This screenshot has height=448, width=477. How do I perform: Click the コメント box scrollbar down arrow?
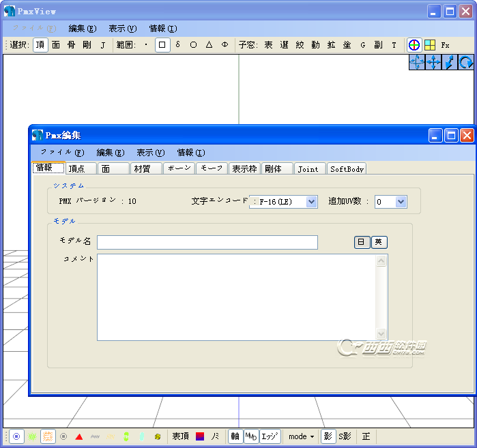tap(382, 334)
